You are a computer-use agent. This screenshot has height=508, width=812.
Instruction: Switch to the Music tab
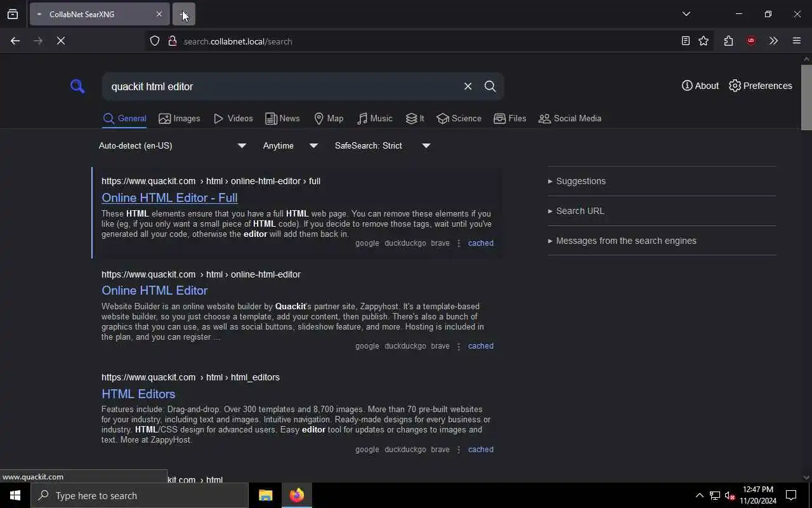pos(375,119)
